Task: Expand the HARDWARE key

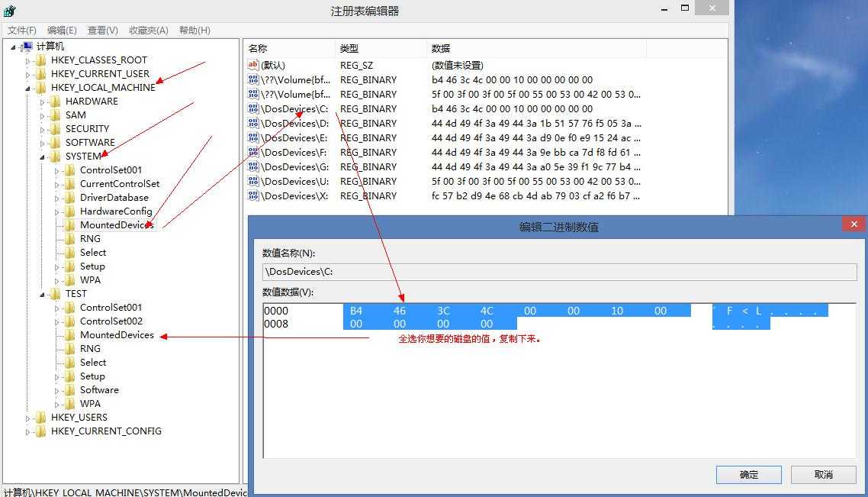Action: (42, 102)
